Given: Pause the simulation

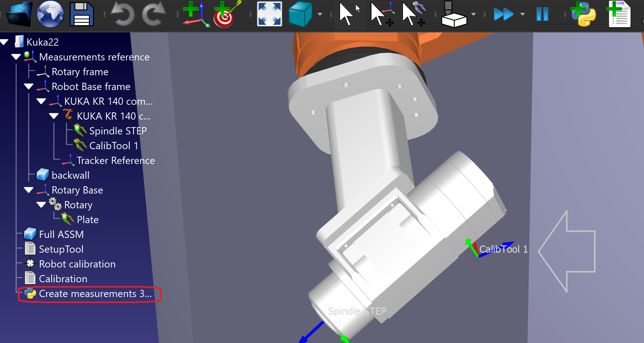Looking at the screenshot, I should [542, 14].
